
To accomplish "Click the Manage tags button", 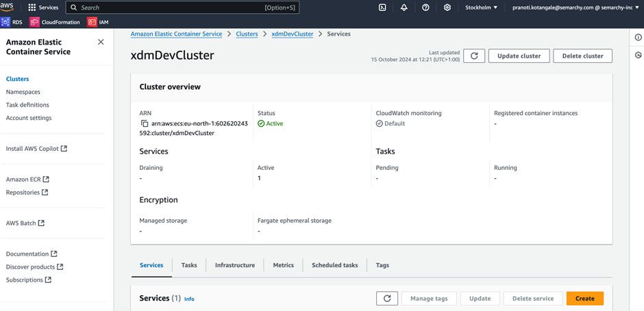I will point(429,298).
